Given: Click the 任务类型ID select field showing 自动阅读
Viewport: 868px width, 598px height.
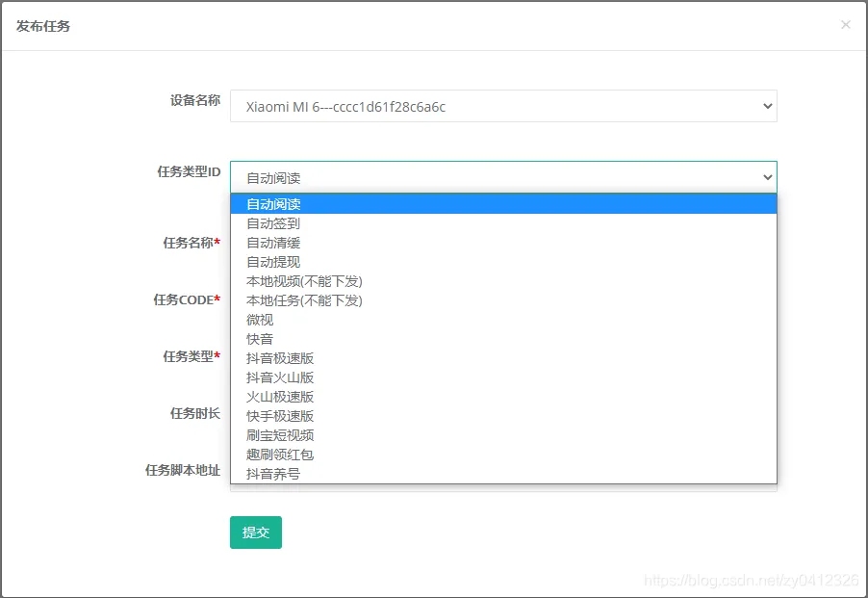Looking at the screenshot, I should [503, 177].
